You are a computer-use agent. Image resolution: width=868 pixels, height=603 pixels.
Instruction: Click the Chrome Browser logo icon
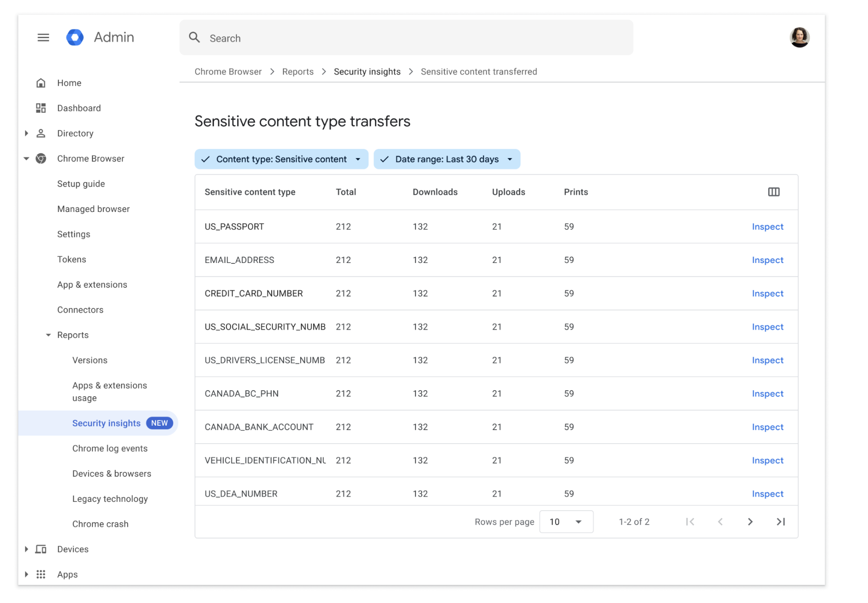pos(41,158)
